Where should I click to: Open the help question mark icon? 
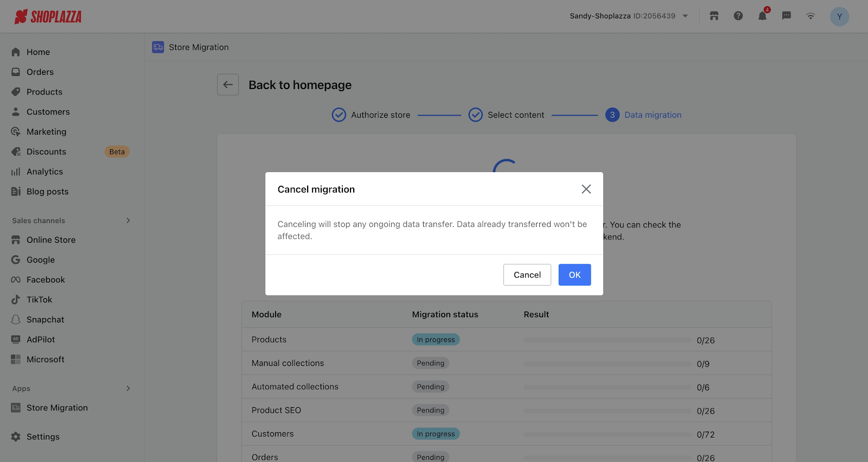[x=738, y=16]
